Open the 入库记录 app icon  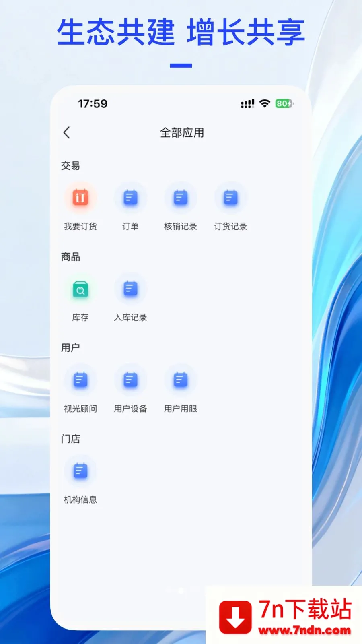130,289
